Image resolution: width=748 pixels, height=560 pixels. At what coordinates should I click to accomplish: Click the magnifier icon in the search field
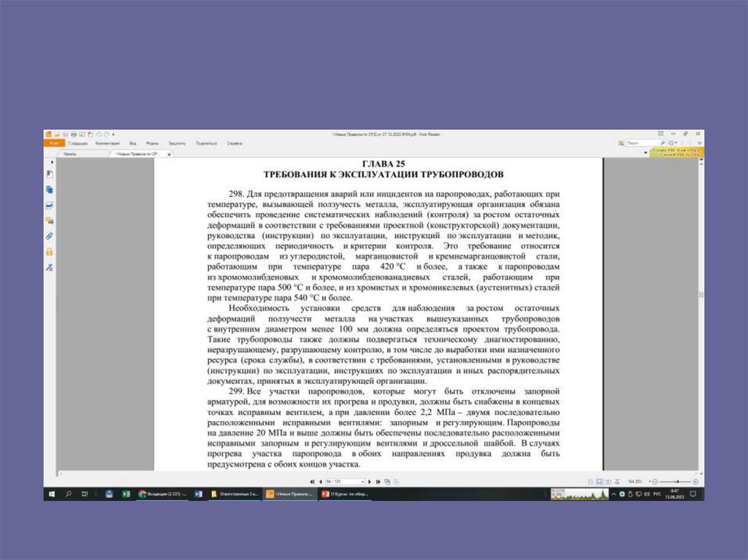click(662, 142)
